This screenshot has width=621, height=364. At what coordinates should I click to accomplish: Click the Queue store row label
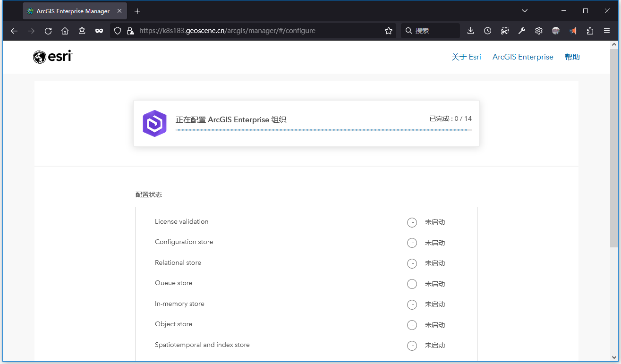[173, 283]
